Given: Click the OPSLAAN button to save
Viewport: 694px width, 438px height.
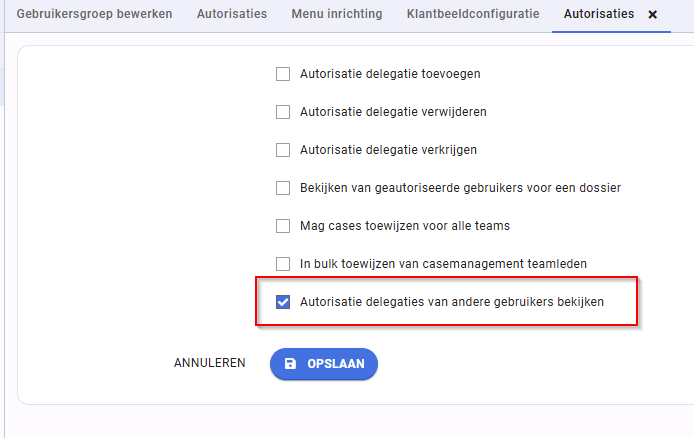Looking at the screenshot, I should click(324, 364).
